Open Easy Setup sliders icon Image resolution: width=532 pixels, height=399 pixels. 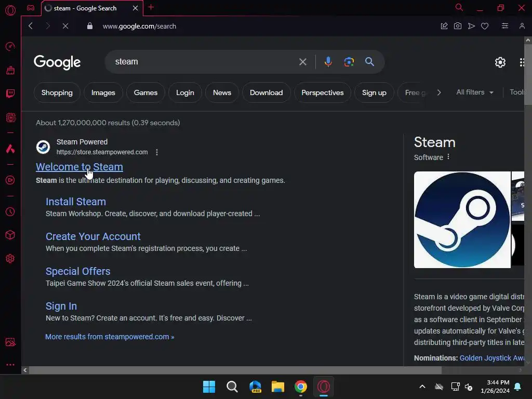coord(505,26)
